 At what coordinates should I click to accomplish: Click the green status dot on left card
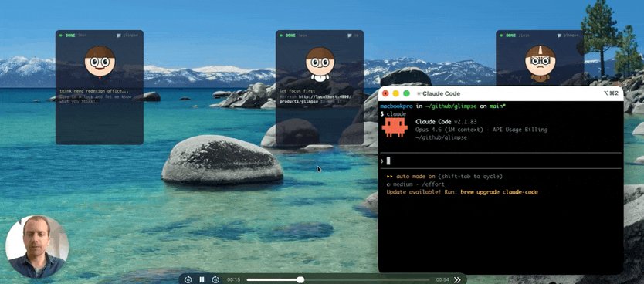click(x=60, y=35)
